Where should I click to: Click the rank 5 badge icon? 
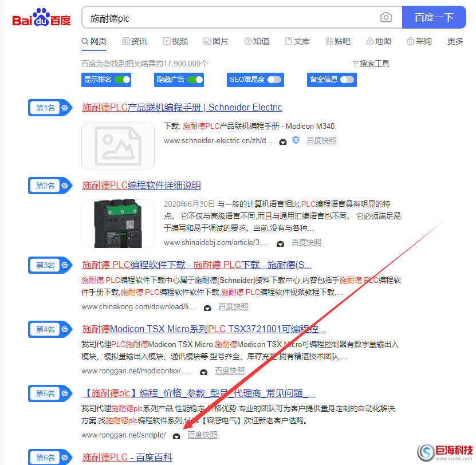[x=65, y=393]
